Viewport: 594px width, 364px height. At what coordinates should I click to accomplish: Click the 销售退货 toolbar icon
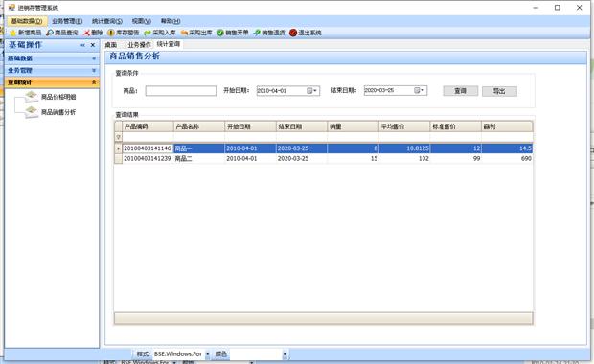pos(257,33)
